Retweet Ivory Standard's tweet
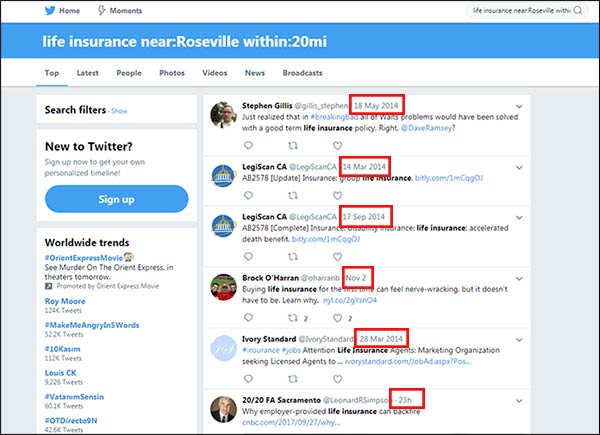 (x=293, y=379)
